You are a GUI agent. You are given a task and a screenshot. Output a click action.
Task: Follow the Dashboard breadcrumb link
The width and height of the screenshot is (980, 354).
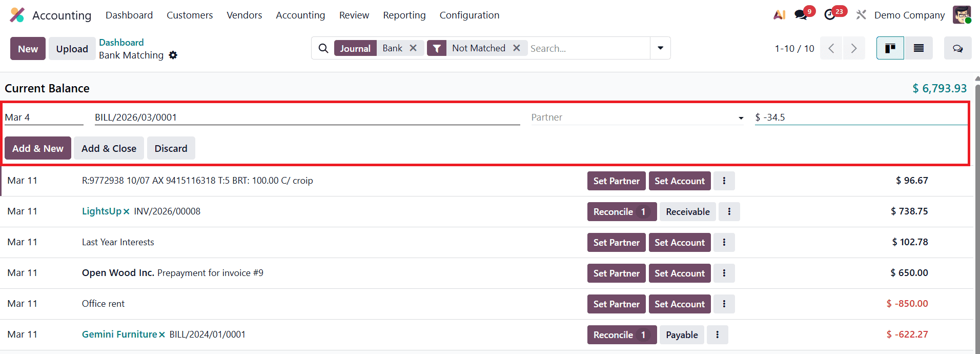(121, 42)
